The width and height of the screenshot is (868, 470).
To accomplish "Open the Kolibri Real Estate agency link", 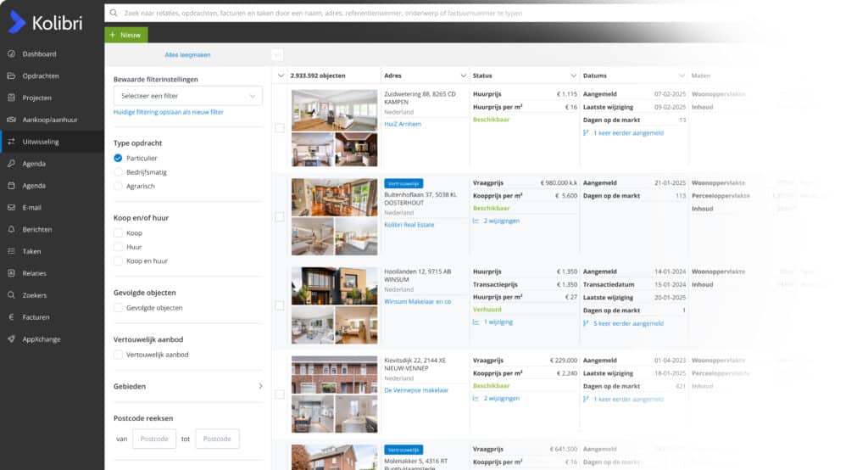I will pyautogui.click(x=409, y=225).
